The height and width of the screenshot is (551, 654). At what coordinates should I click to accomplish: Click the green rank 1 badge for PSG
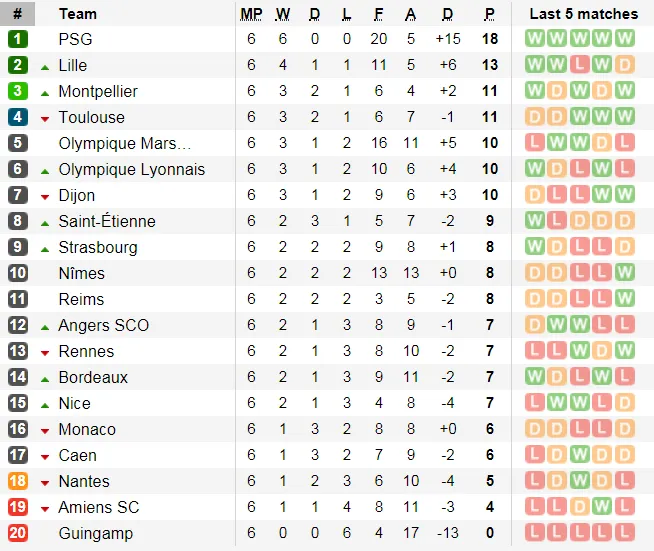[17, 39]
